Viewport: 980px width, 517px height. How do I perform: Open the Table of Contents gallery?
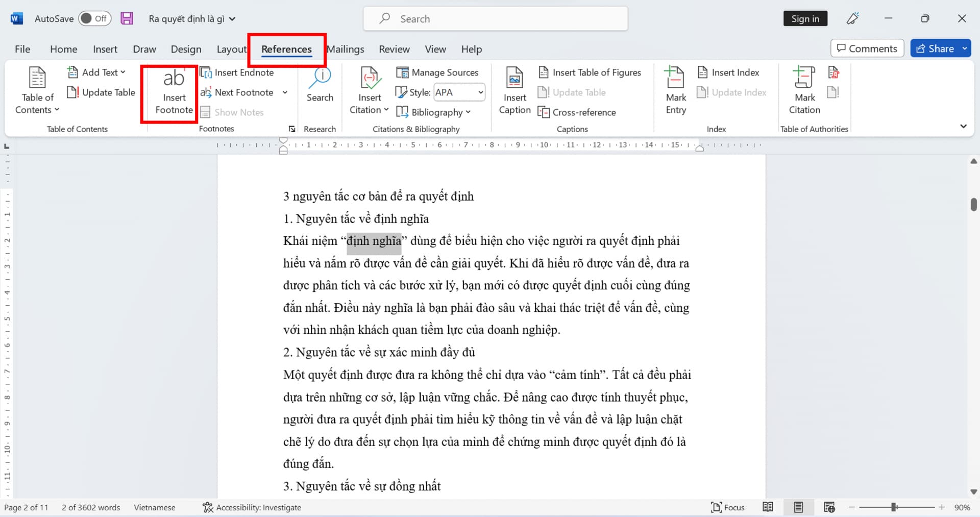(x=37, y=91)
